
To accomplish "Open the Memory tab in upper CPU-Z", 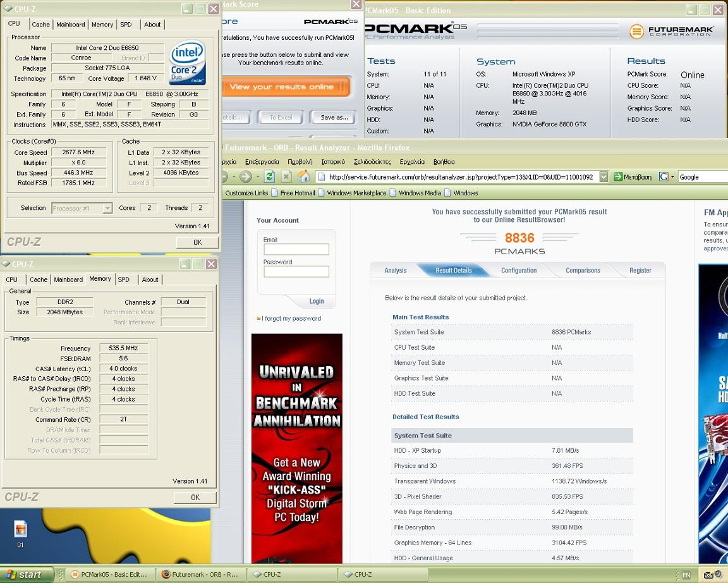I will click(x=102, y=25).
